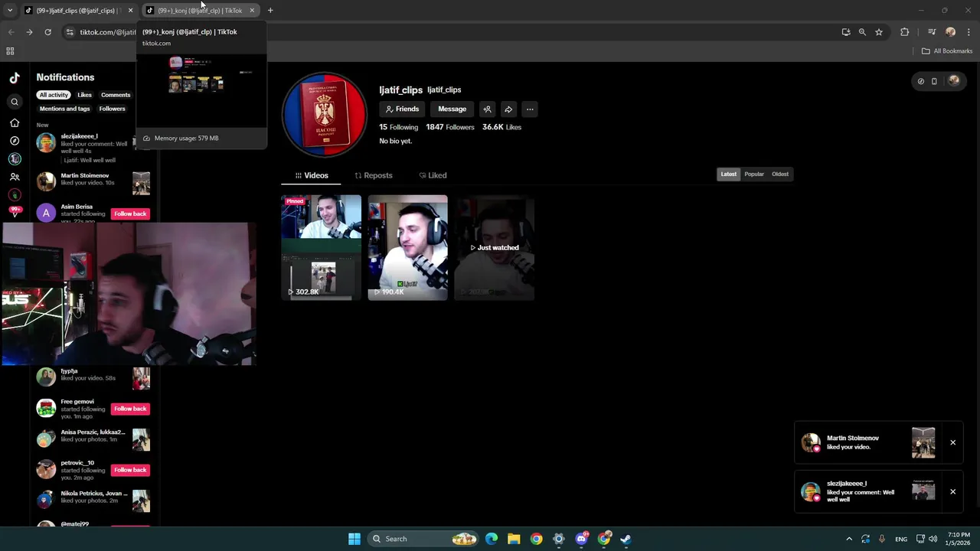980x551 pixels.
Task: Click the TikTok logo in the sidebar
Action: click(x=15, y=78)
